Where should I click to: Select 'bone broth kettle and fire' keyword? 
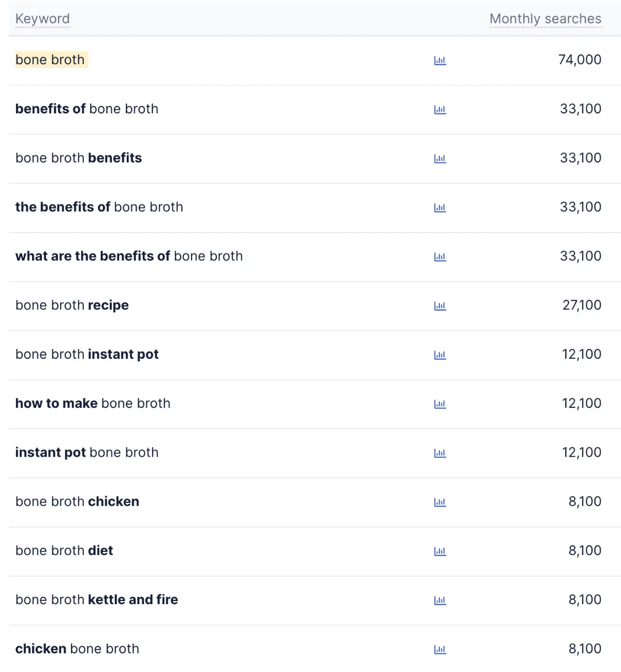97,600
